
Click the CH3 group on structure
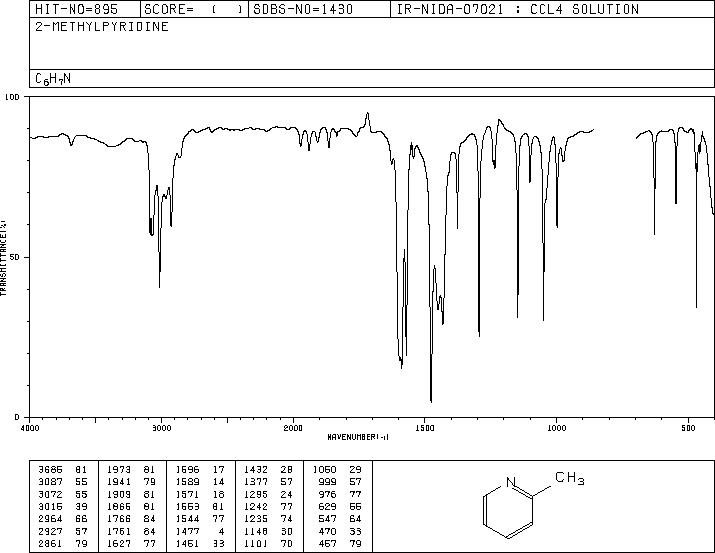point(570,478)
